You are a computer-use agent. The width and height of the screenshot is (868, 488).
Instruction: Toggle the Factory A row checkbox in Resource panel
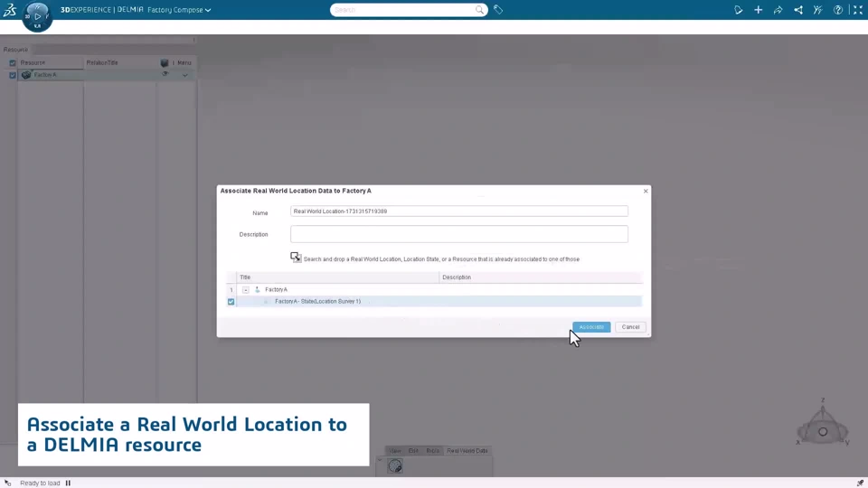13,75
